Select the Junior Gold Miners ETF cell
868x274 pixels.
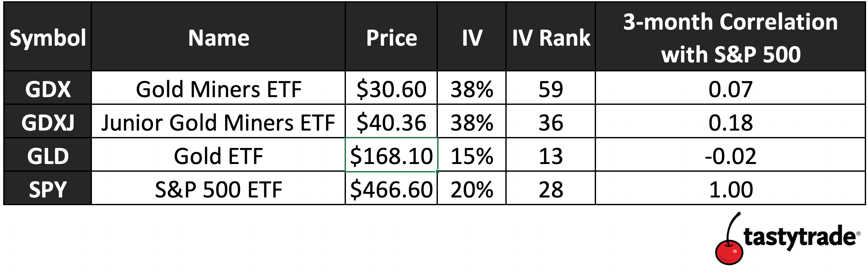[218, 121]
